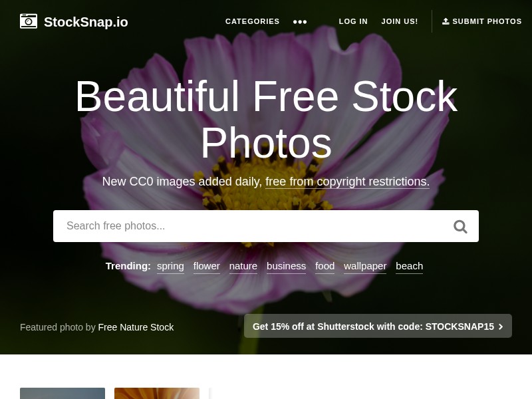Open the beach trending tag
The image size is (532, 399).
409,266
